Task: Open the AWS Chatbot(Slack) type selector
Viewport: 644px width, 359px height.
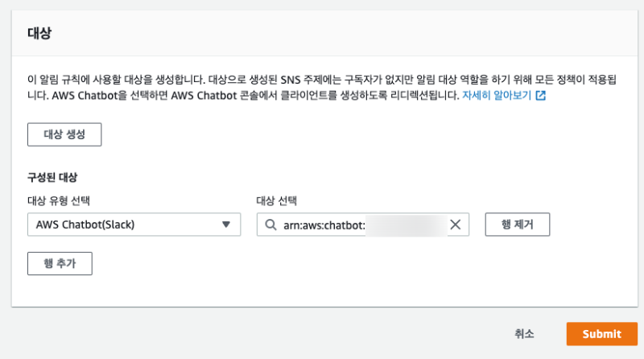Action: (134, 225)
